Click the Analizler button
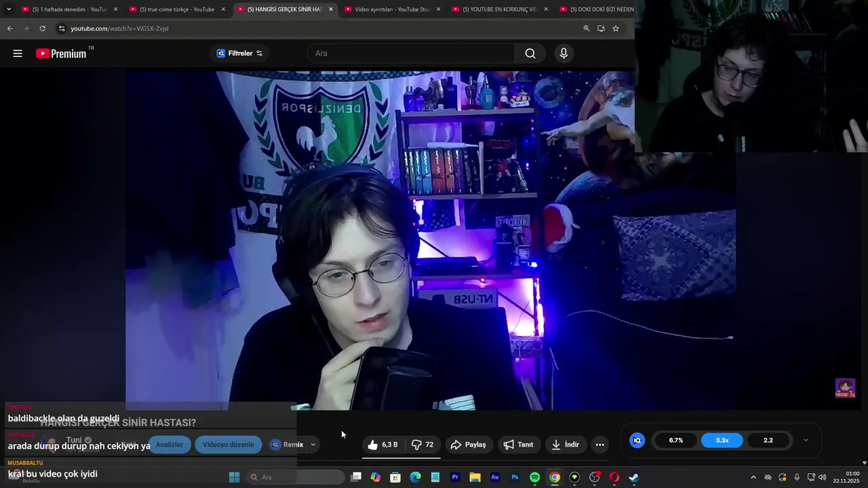 tap(170, 445)
